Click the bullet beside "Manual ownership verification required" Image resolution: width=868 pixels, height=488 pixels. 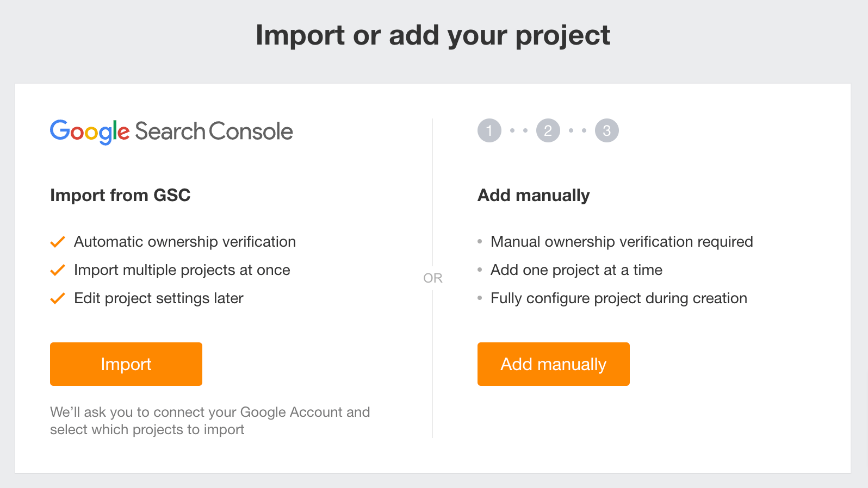[x=480, y=241]
